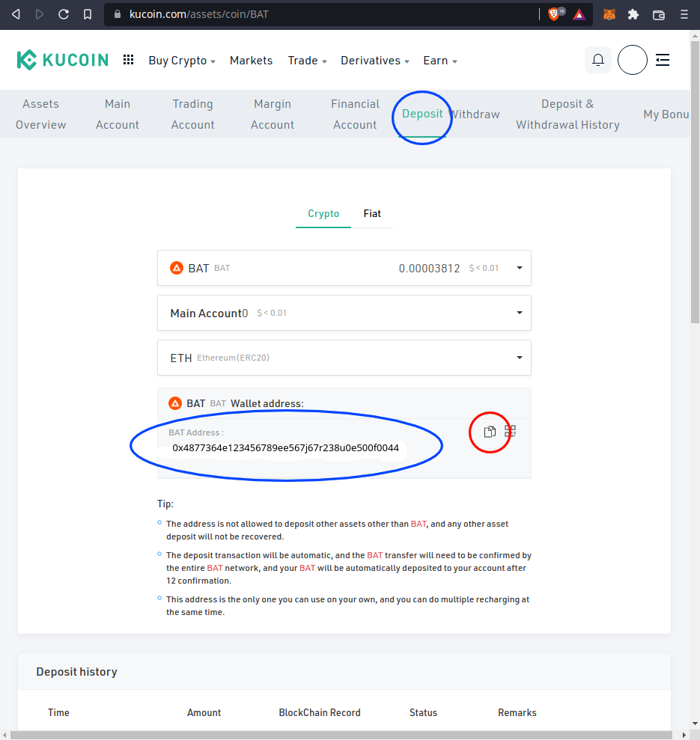Expand the Trade menu

coord(308,61)
